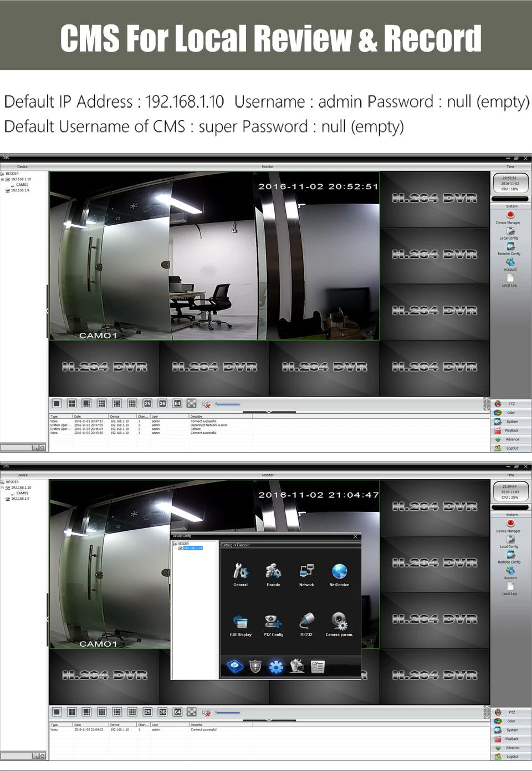
Task: Collapse log panel arrow in lower CMS window
Action: [x=269, y=720]
